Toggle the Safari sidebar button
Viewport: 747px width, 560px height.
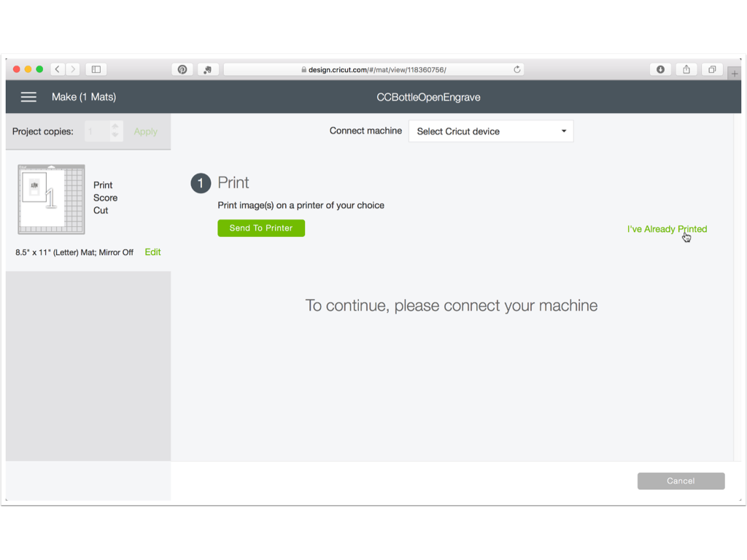pos(96,69)
